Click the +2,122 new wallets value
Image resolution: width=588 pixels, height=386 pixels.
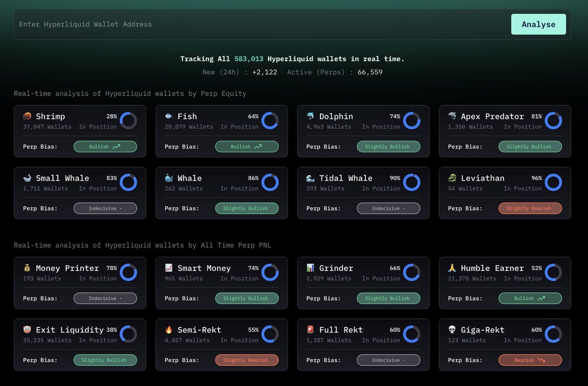265,72
